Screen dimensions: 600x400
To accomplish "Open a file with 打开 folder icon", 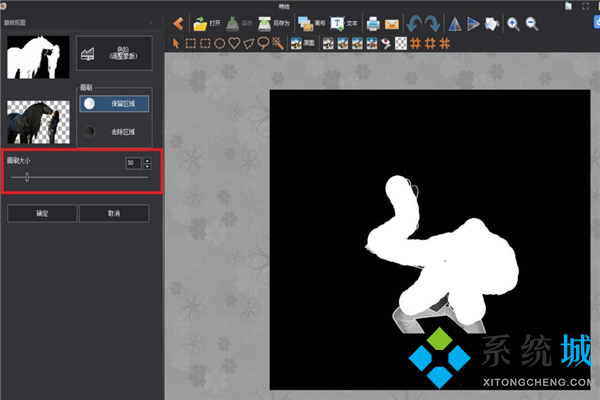I will coord(200,23).
